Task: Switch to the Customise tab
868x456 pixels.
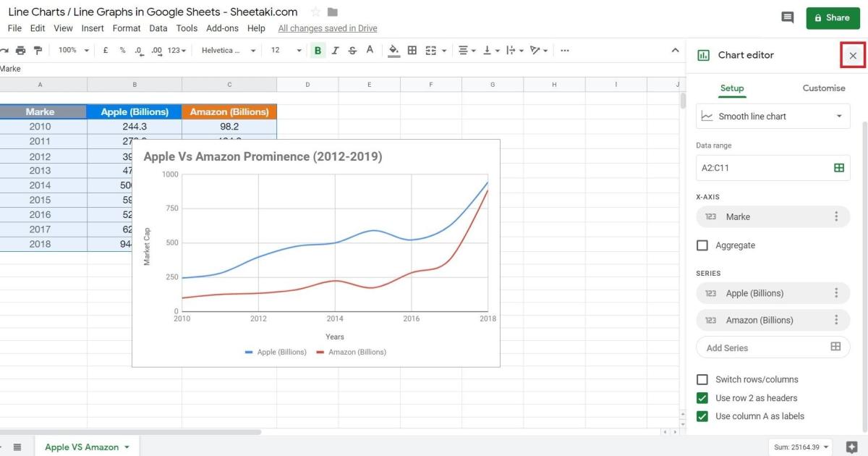Action: coord(823,88)
